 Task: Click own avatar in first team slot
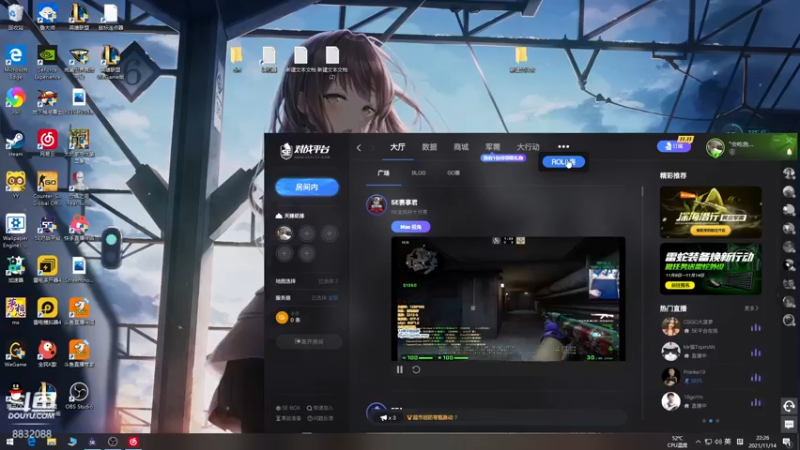coord(284,233)
